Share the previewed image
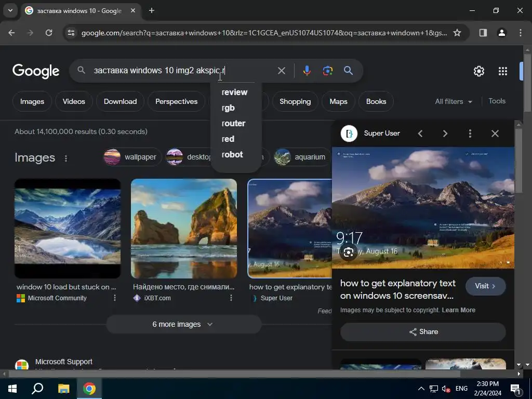This screenshot has height=399, width=532. click(x=423, y=332)
